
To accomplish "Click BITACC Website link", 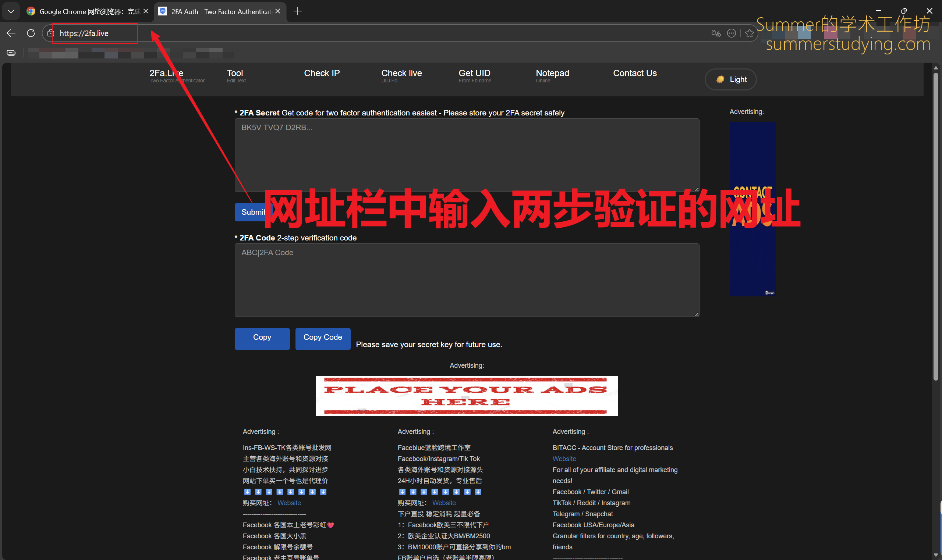I will point(564,459).
